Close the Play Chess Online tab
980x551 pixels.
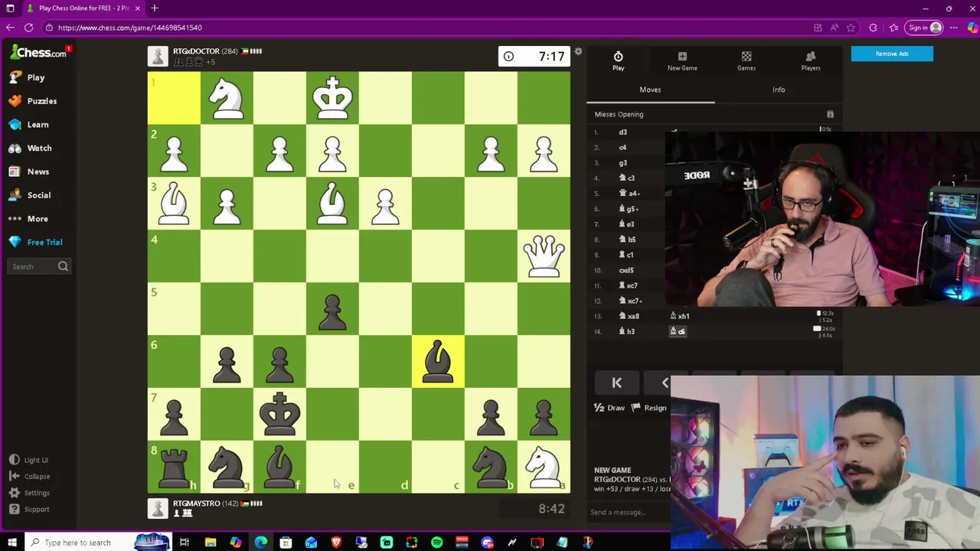pyautogui.click(x=138, y=8)
